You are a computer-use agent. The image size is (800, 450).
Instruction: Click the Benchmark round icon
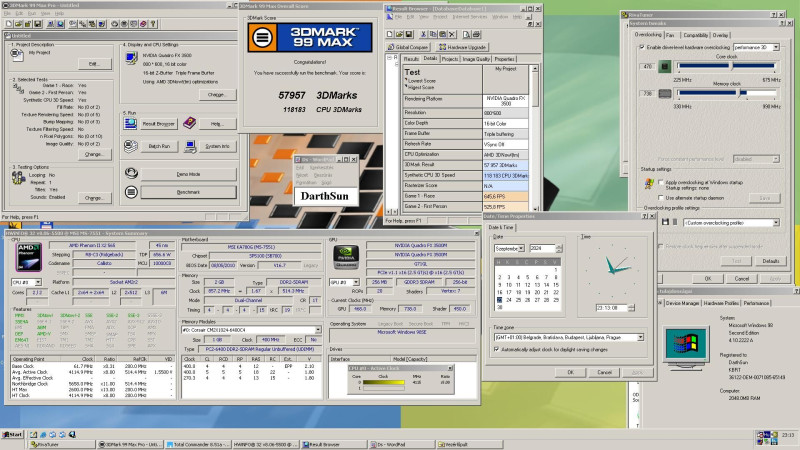(x=131, y=192)
